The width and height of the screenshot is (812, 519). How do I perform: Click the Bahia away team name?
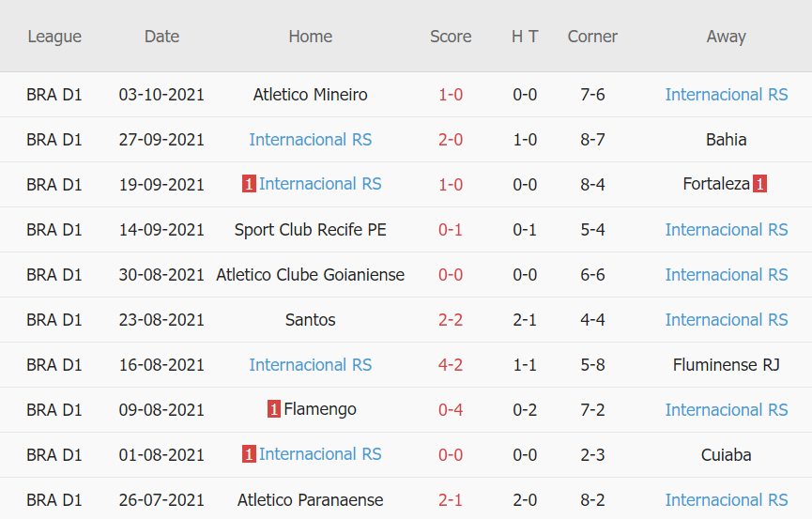pyautogui.click(x=726, y=140)
